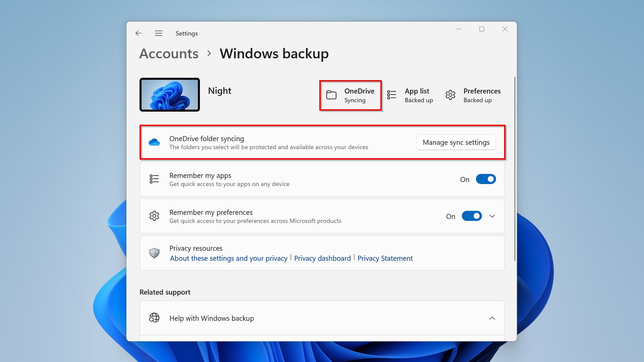Screen dimensions: 644x362
Task: Click the OneDrive syncing icon
Action: pos(332,95)
